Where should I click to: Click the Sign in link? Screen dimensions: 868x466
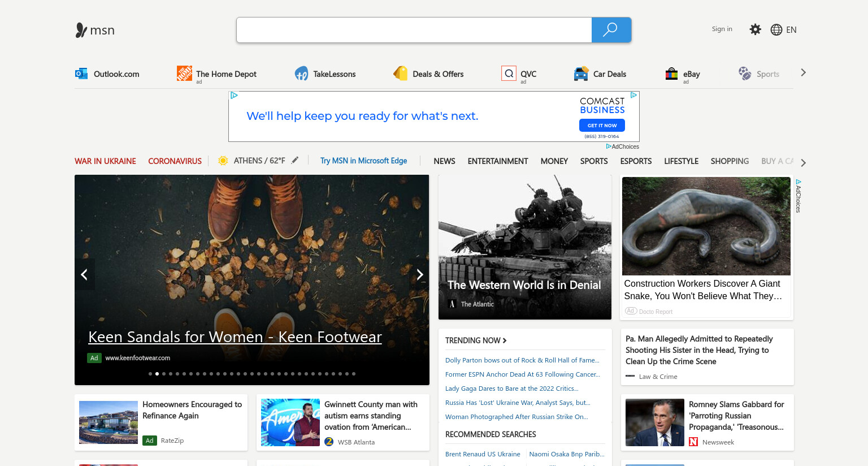(x=722, y=29)
